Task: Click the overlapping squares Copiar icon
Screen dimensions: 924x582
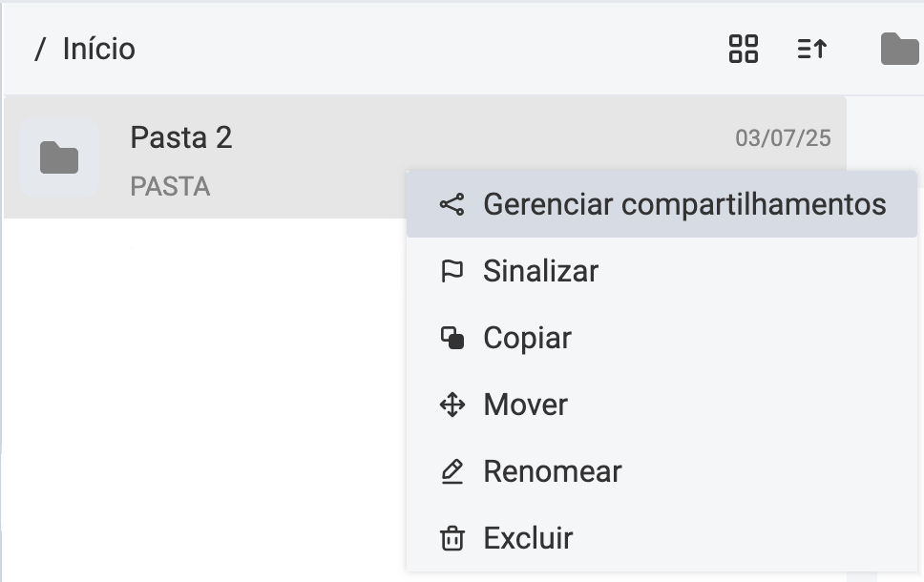Action: click(451, 338)
